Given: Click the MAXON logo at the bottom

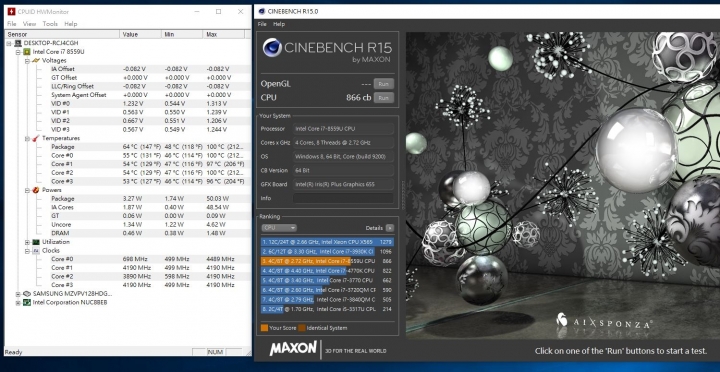Looking at the screenshot, I should coord(293,348).
